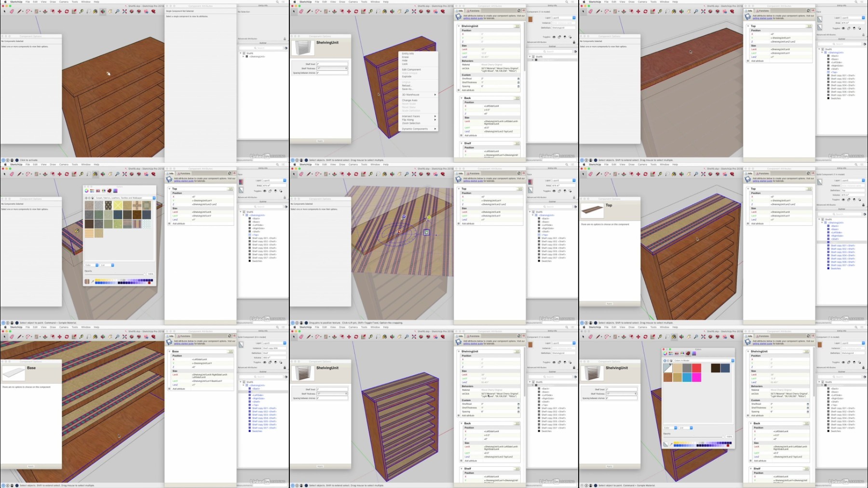Refresh Component Attributes in the context-menu frame

point(519,11)
